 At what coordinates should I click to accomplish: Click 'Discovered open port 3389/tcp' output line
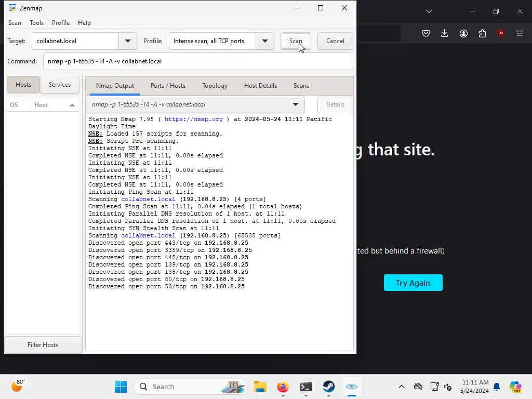tap(170, 250)
